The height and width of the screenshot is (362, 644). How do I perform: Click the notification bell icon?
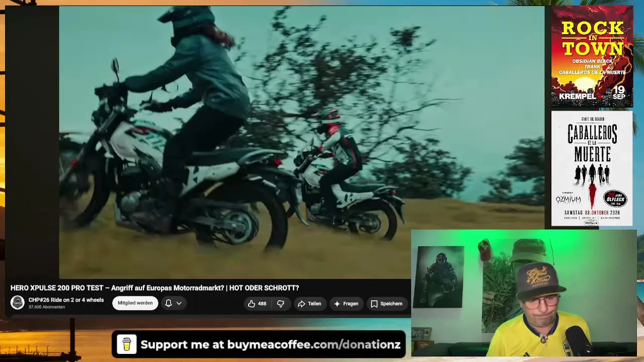169,303
